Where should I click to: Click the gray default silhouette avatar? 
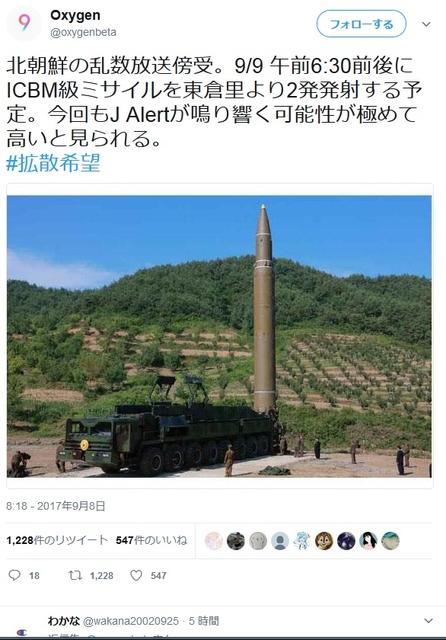(x=280, y=541)
